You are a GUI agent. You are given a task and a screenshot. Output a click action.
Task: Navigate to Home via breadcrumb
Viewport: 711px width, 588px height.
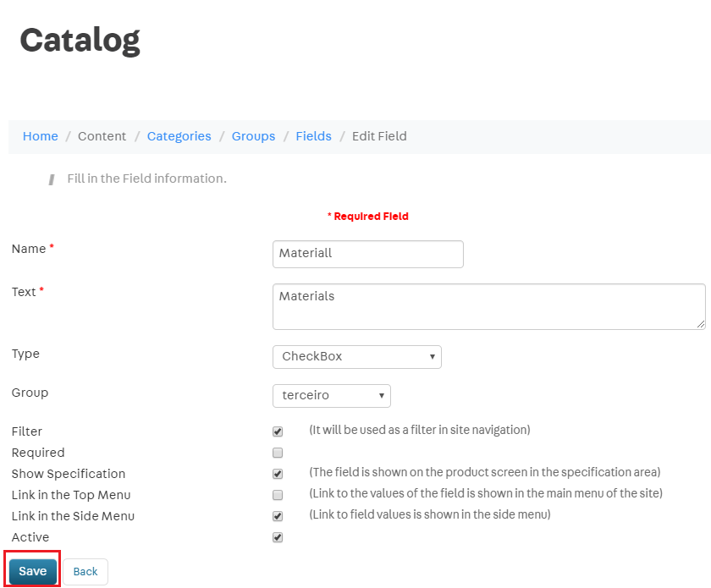tap(40, 136)
